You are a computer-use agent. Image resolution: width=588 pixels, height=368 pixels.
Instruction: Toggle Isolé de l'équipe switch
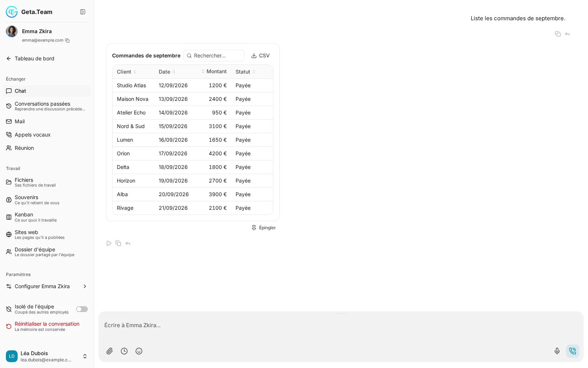point(82,309)
